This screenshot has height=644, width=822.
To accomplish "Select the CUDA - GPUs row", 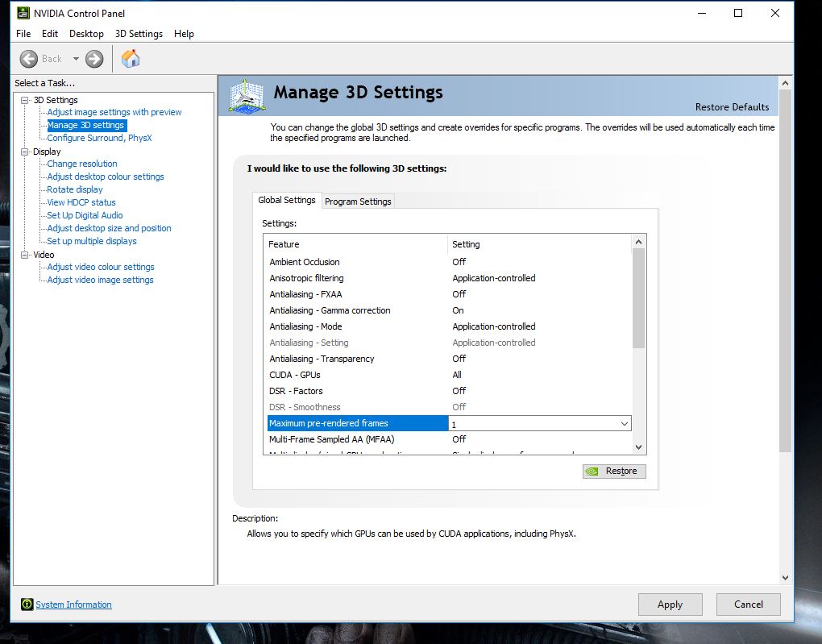I will pyautogui.click(x=449, y=375).
